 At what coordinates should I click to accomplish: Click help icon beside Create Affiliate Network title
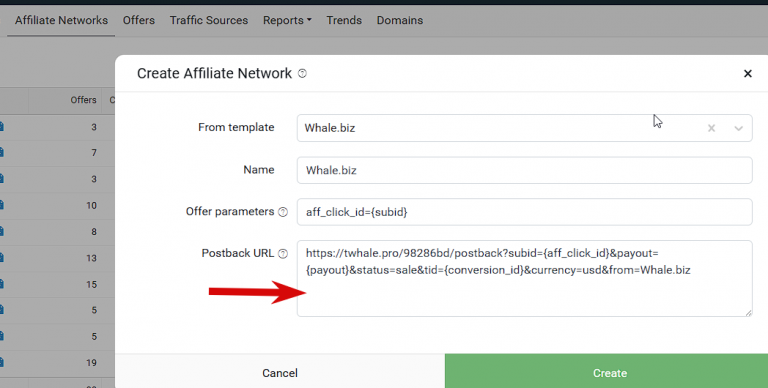click(302, 73)
